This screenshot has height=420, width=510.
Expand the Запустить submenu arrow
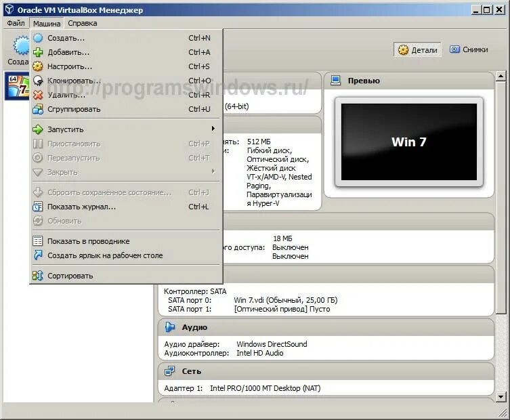[x=213, y=129]
